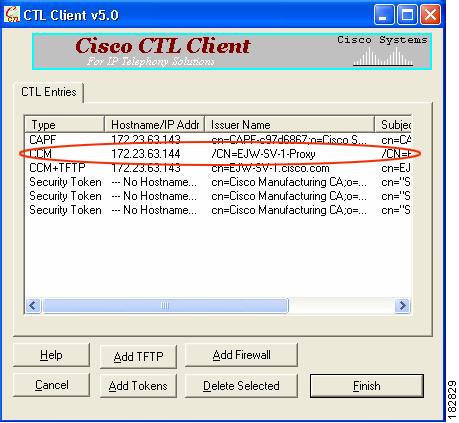The image size is (459, 423).
Task: Select the second Security Token row
Action: coord(218,196)
